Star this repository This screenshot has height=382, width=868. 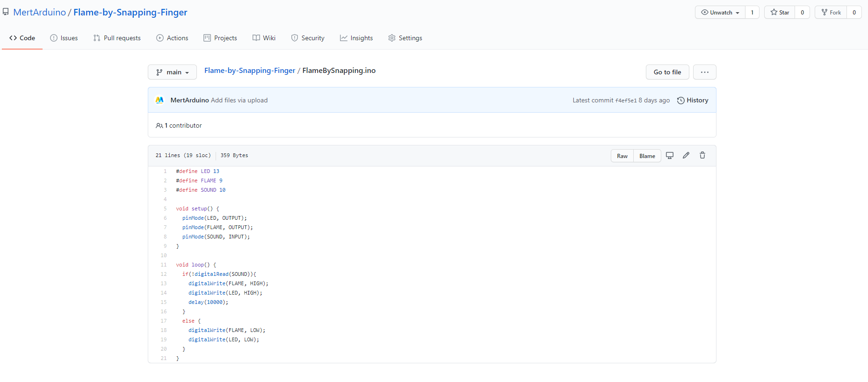pos(780,13)
